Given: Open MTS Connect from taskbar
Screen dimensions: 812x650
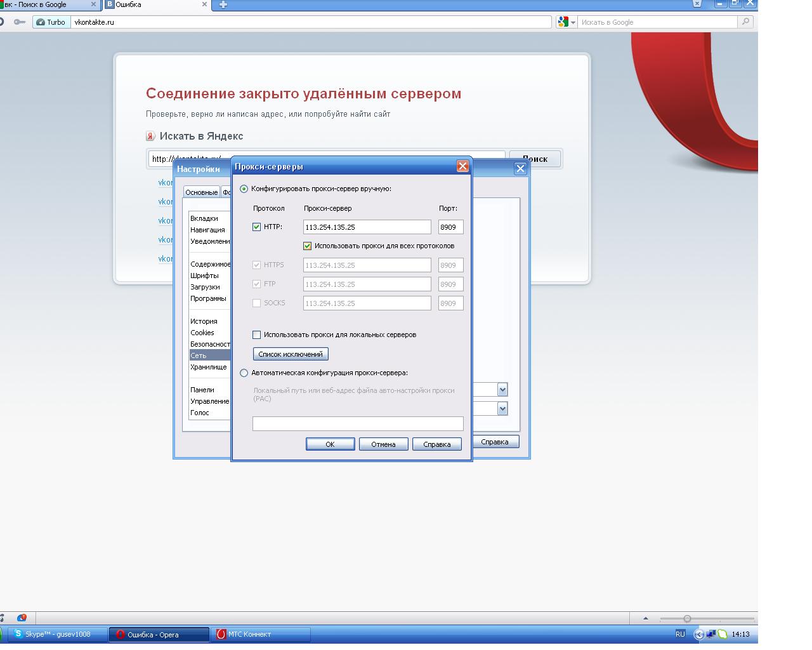Looking at the screenshot, I should pos(260,634).
